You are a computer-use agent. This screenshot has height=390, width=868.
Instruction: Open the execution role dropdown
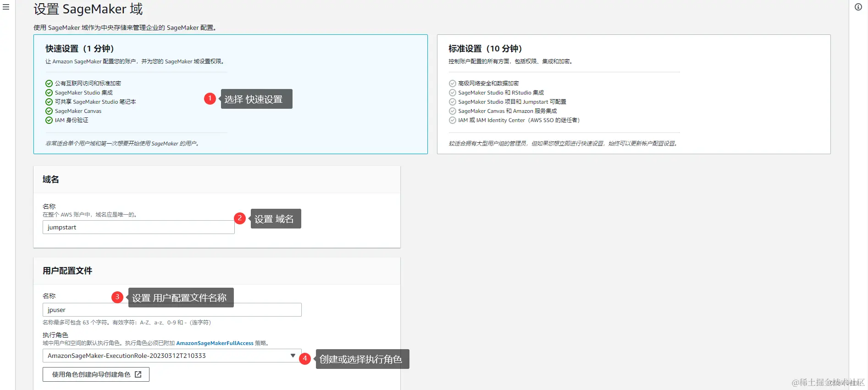(172, 356)
